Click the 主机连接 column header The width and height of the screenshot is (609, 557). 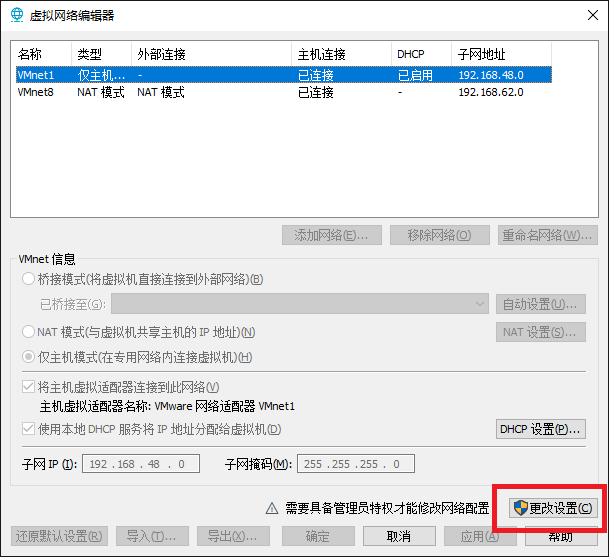pyautogui.click(x=341, y=54)
